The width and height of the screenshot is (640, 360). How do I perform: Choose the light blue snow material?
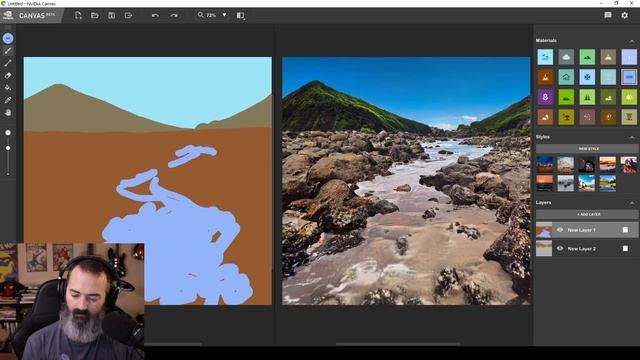click(587, 77)
